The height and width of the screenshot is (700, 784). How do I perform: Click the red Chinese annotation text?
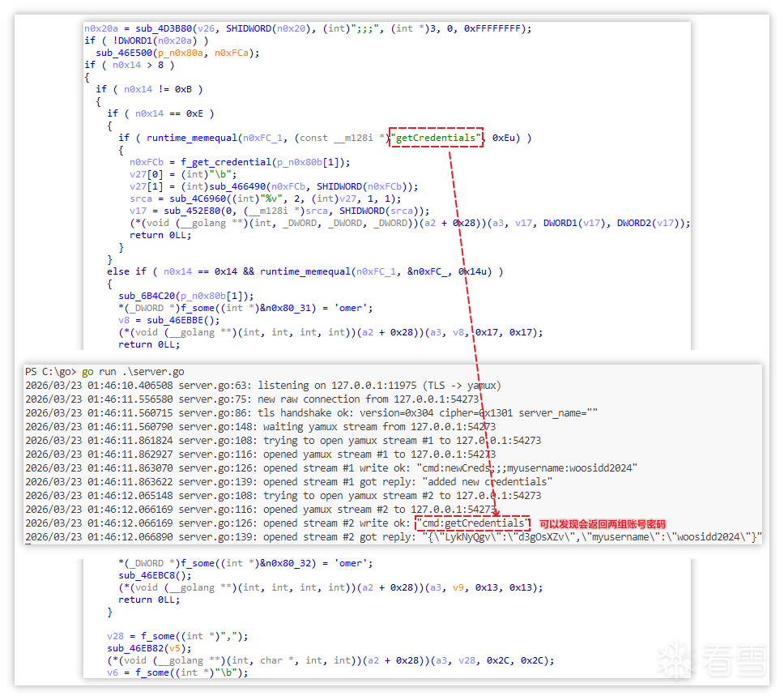coord(602,523)
